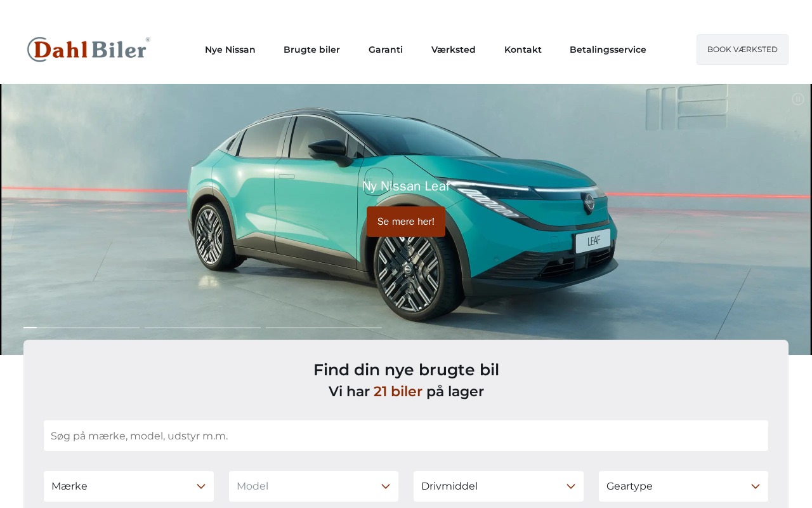This screenshot has height=508, width=812.
Task: Open Betalingsservice in the navigation
Action: [608, 50]
